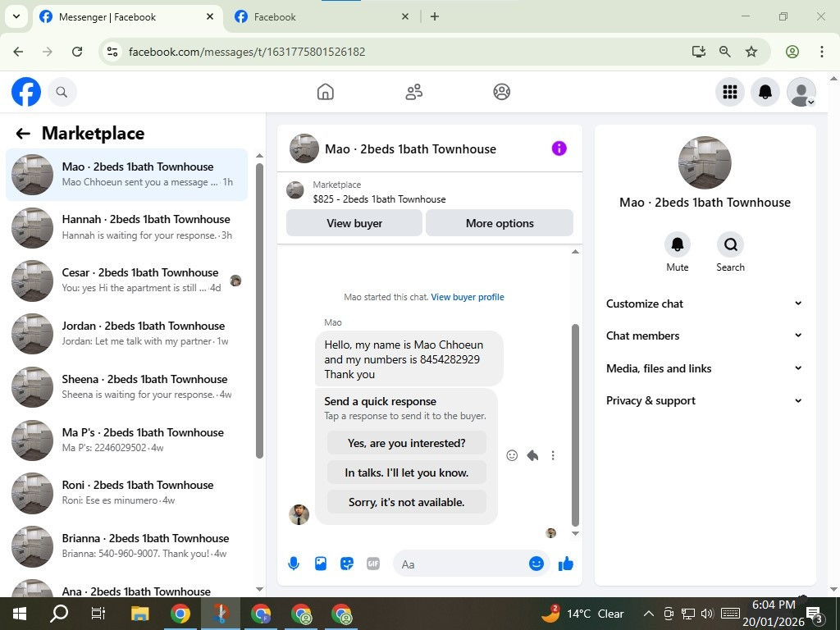This screenshot has width=840, height=630.
Task: Click the Aa message input field
Action: (x=461, y=564)
